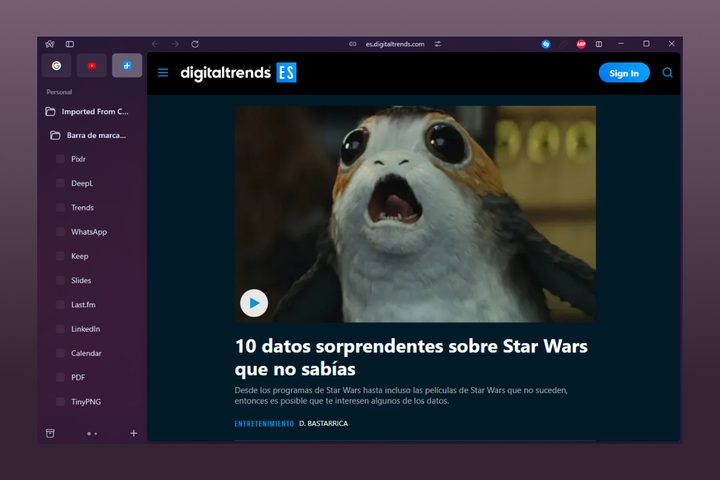The height and width of the screenshot is (480, 720).
Task: Play the Star Wars article video
Action: coord(254,303)
